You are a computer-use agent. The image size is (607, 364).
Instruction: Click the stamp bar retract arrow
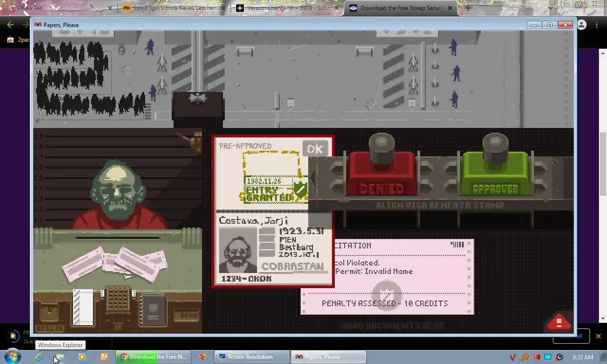tap(313, 179)
